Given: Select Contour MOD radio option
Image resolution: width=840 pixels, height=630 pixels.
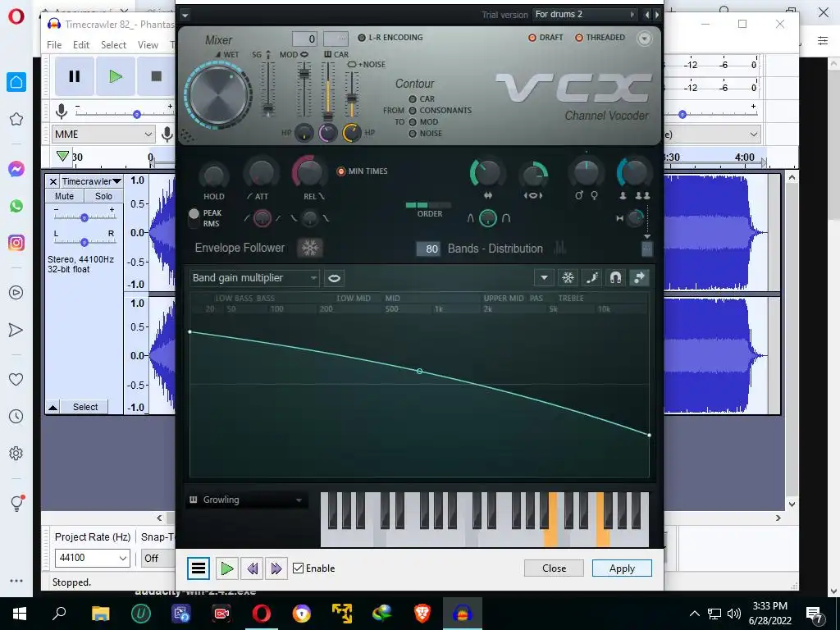Looking at the screenshot, I should 413,122.
